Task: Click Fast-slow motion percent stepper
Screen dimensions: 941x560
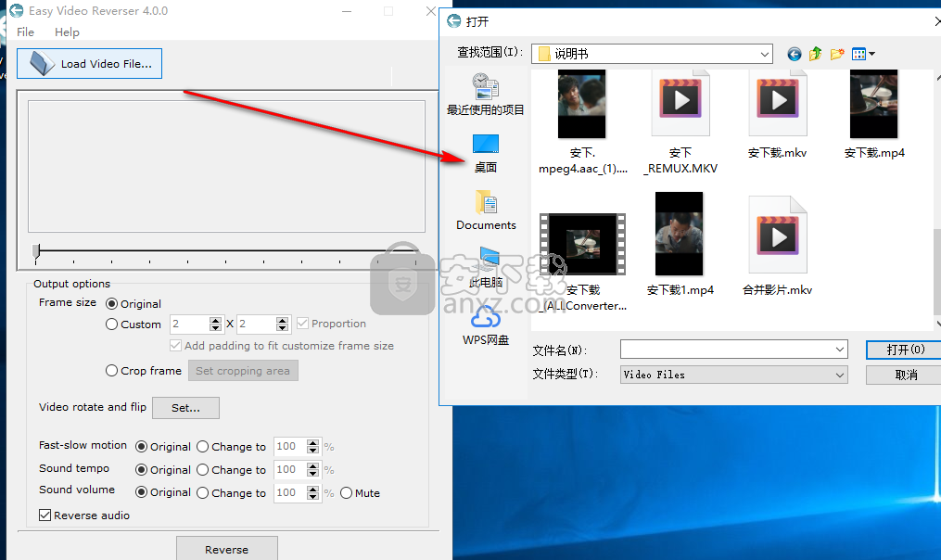Action: click(x=312, y=447)
